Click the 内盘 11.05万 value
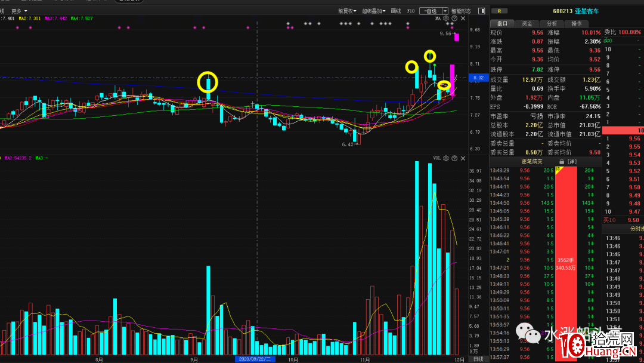The height and width of the screenshot is (363, 644). (x=590, y=98)
